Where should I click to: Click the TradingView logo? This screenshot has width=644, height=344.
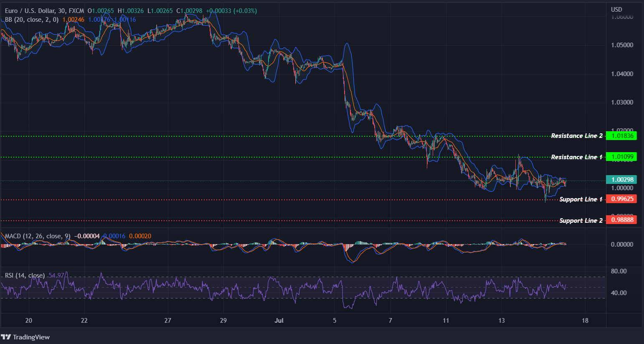(x=26, y=337)
